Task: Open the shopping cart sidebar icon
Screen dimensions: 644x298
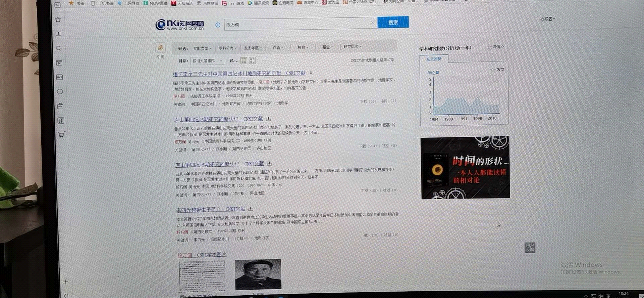Action: (61, 135)
